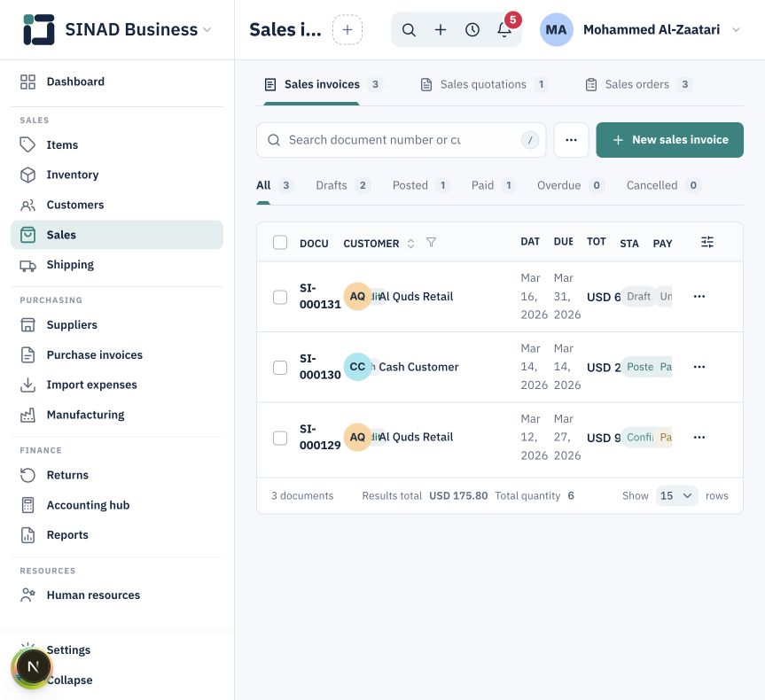
Task: Select Sales in the sidebar
Action: (x=117, y=235)
